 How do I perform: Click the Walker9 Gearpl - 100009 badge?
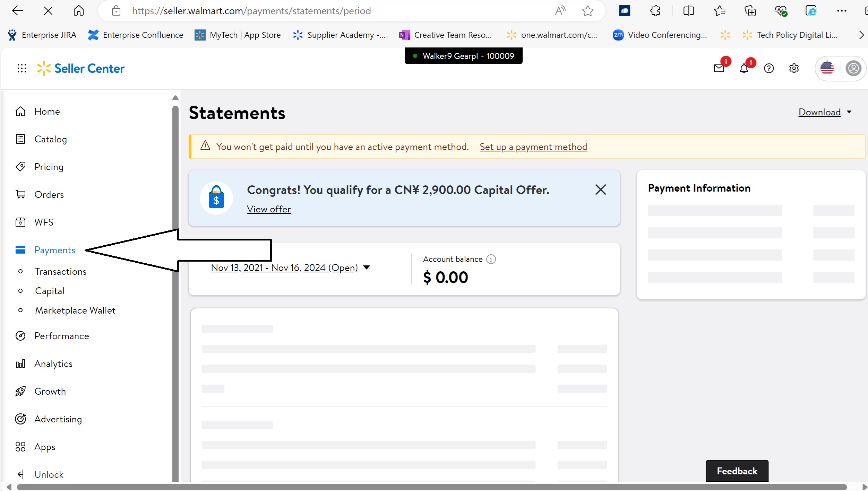[x=463, y=56]
